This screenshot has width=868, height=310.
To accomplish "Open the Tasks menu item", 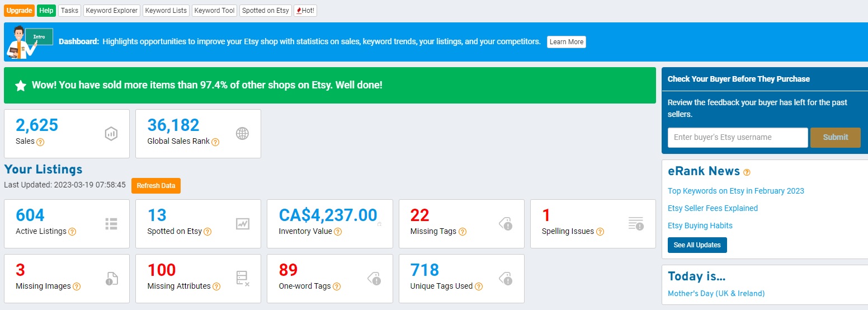I will click(70, 11).
